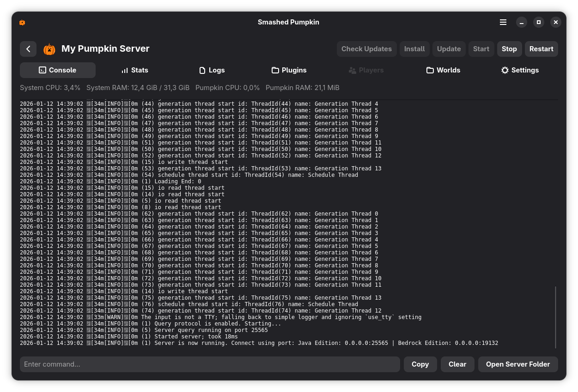
Task: Select the Console terminal icon
Action: pyautogui.click(x=43, y=70)
